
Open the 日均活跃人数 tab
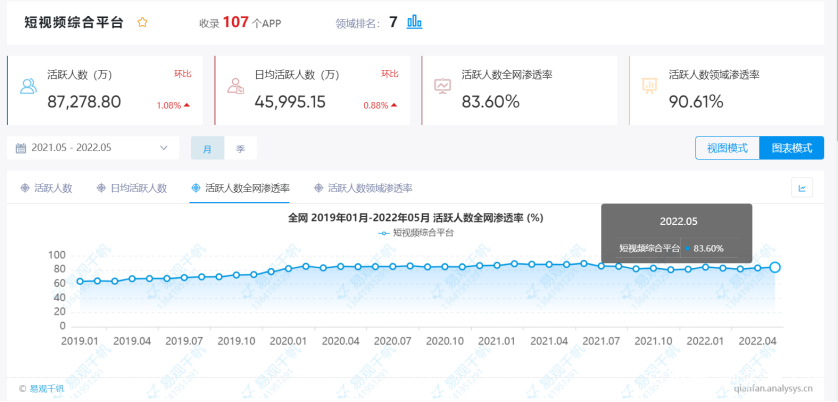131,188
